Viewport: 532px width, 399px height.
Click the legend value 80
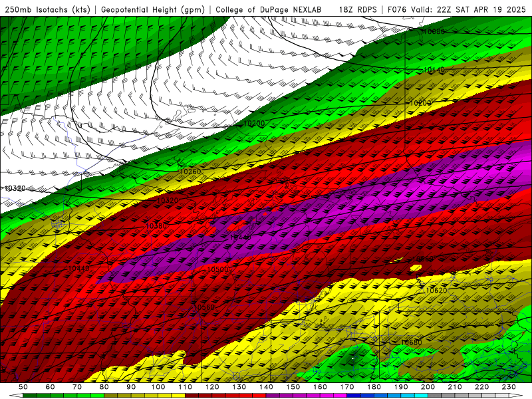[104, 387]
